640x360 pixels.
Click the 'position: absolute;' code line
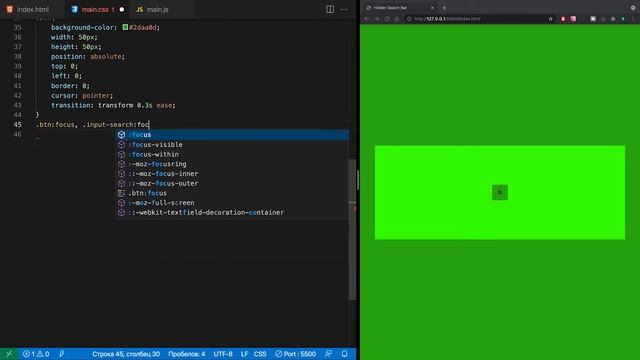88,56
